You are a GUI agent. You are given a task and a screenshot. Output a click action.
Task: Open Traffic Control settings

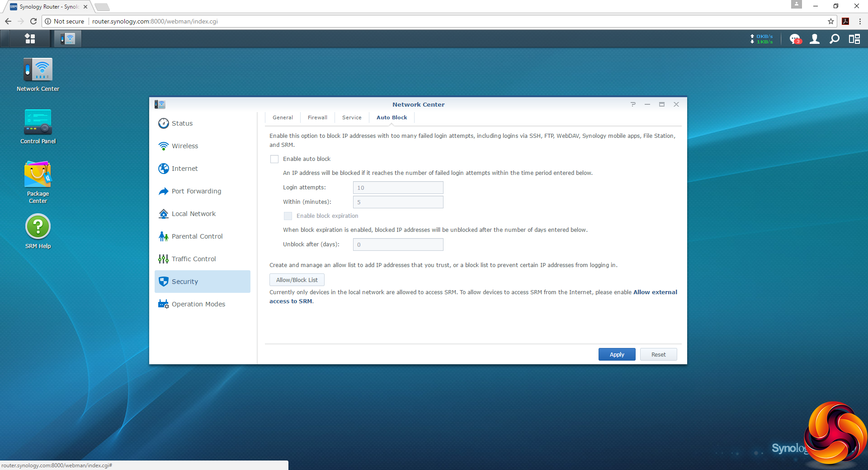[x=203, y=259]
